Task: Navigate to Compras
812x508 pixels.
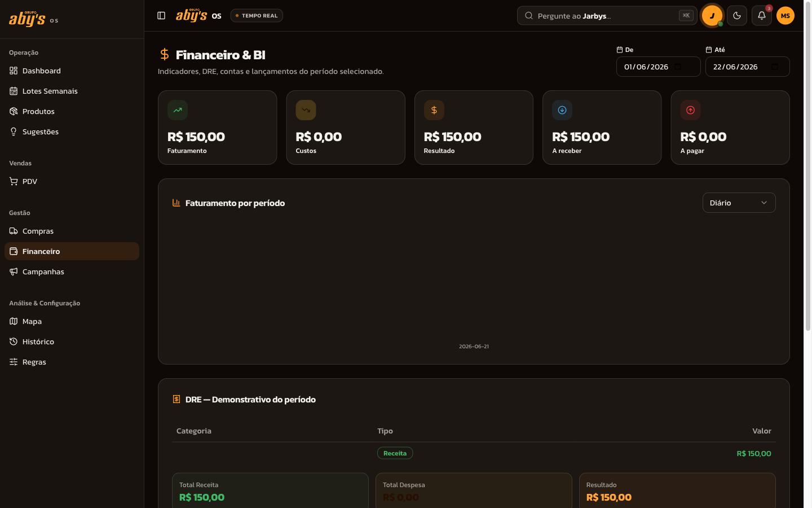Action: [72, 231]
